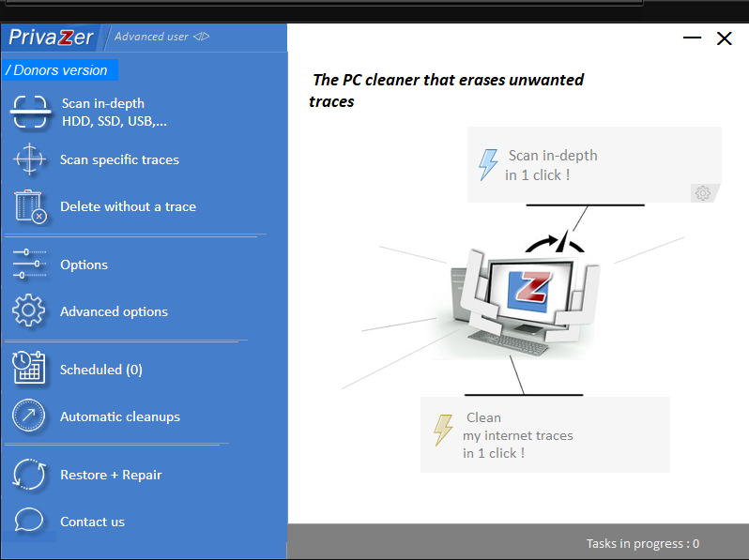Click the trash bin Delete without a trace icon
This screenshot has height=560, width=749.
click(x=30, y=206)
